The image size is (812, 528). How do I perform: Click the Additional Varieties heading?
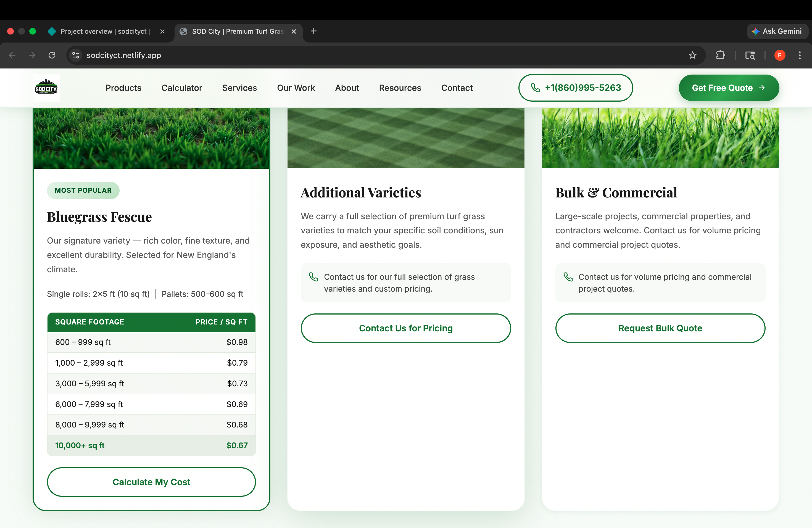click(x=361, y=193)
